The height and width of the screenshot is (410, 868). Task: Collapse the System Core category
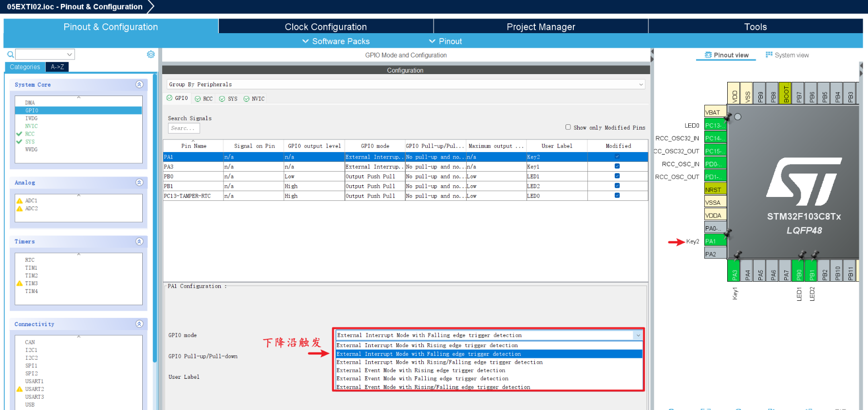(139, 84)
